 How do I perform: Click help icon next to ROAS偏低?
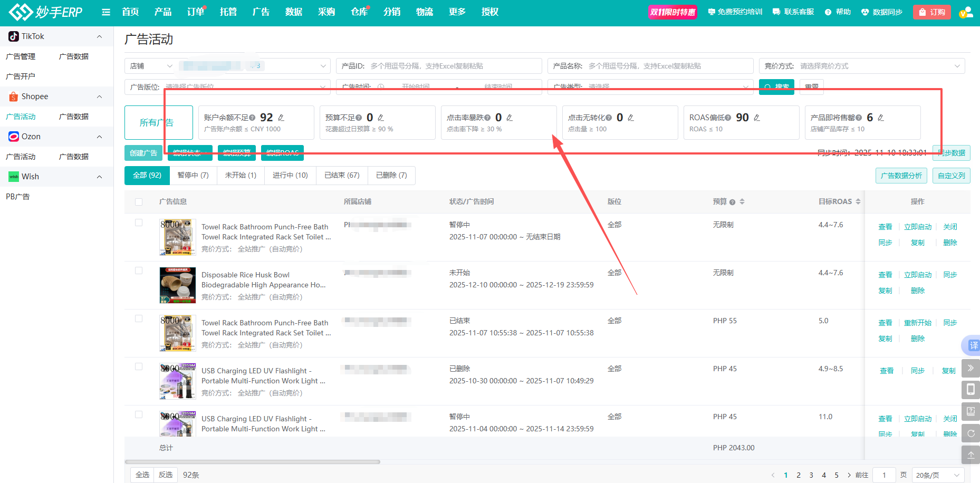coord(728,118)
